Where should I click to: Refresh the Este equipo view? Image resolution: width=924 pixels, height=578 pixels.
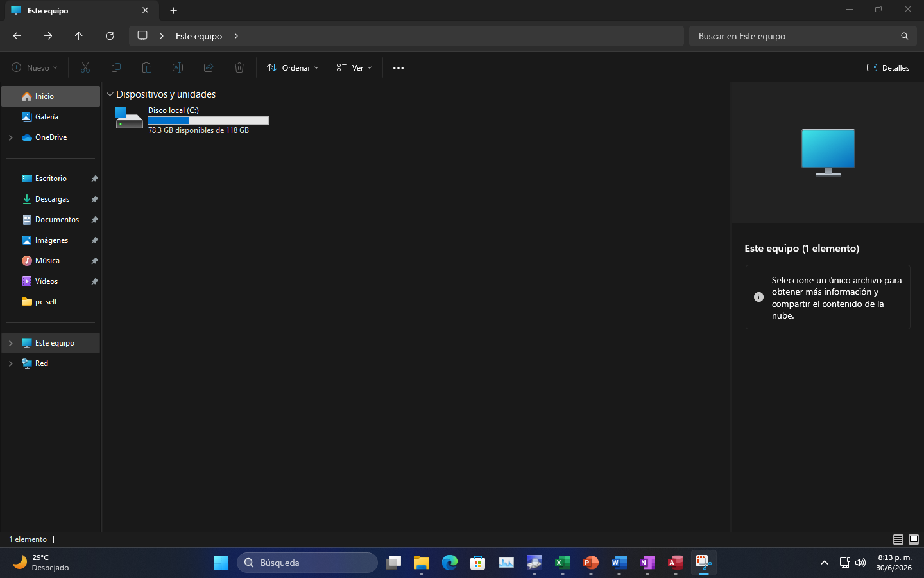coord(110,36)
